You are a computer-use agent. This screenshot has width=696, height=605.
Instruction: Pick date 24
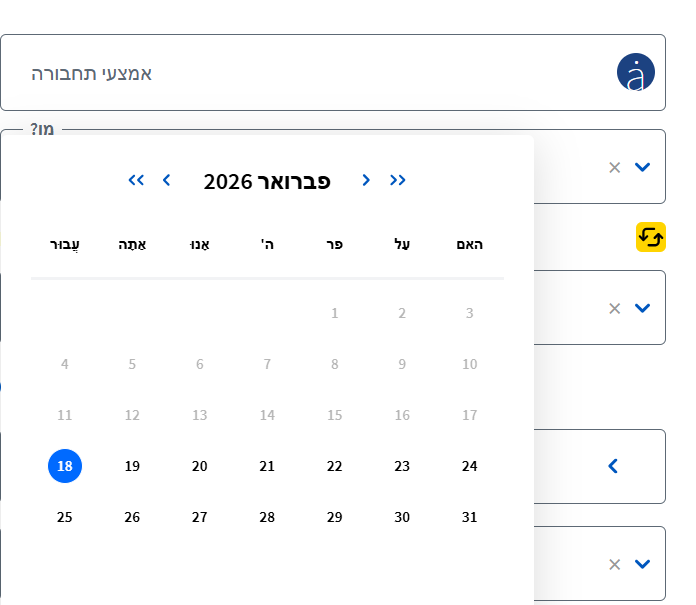(x=470, y=466)
